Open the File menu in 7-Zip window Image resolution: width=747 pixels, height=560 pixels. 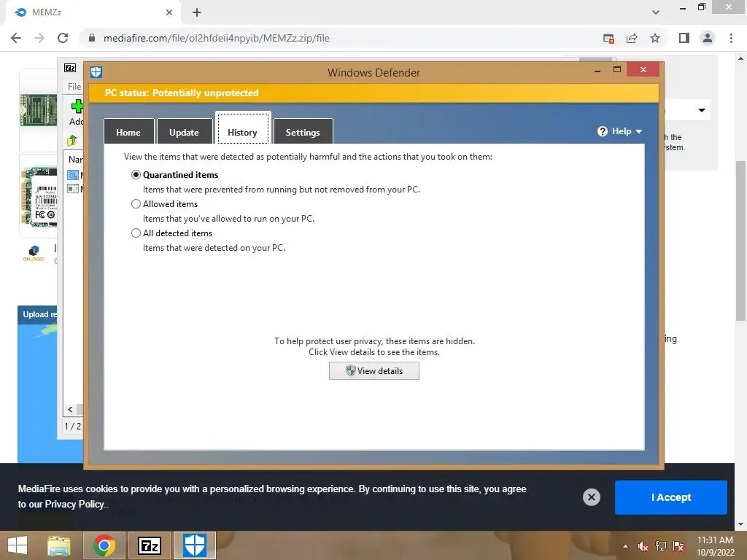(74, 87)
